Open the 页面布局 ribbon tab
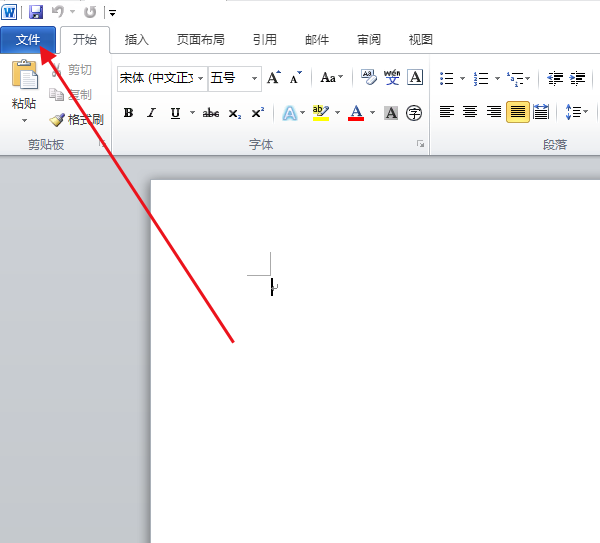This screenshot has height=543, width=600. (x=201, y=40)
